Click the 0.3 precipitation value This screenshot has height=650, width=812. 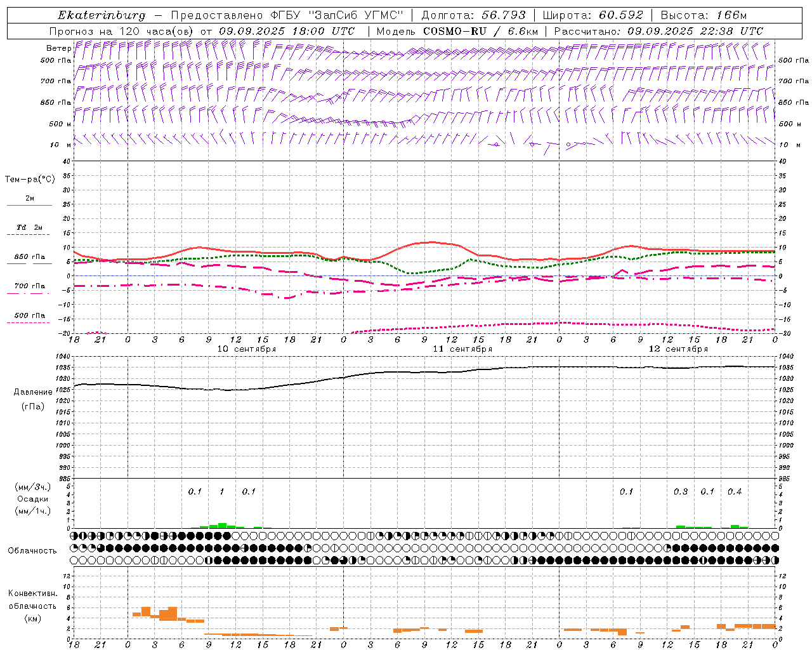tap(681, 491)
